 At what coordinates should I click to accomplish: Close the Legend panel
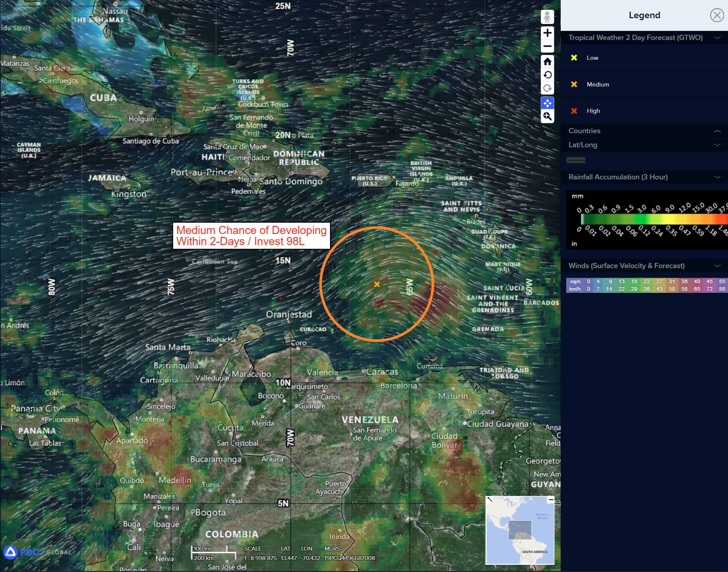717,15
